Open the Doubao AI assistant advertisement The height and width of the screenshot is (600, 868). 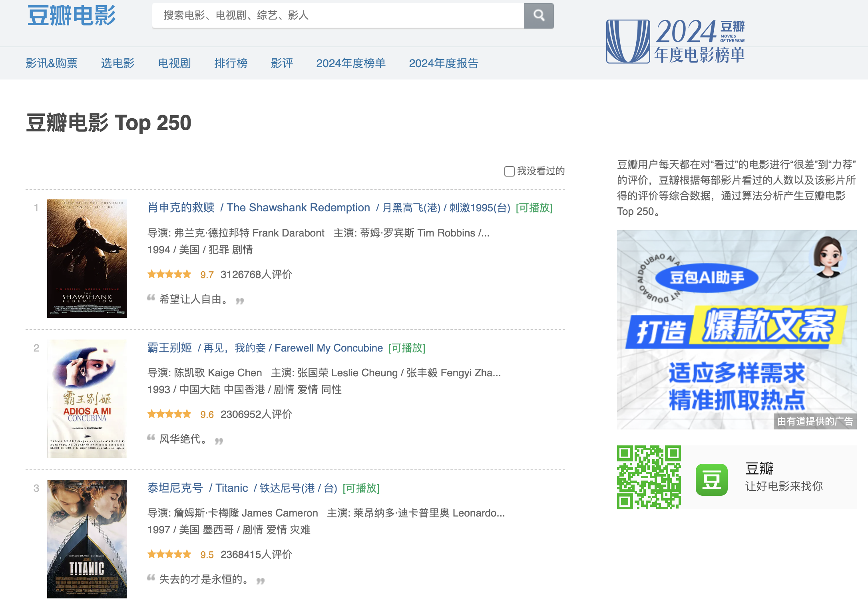[x=736, y=329]
